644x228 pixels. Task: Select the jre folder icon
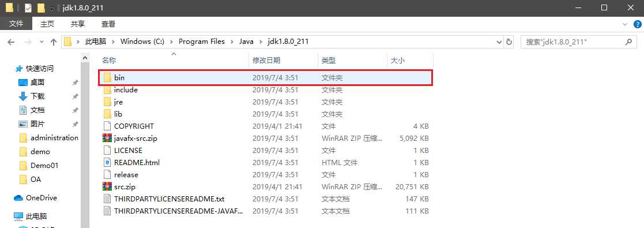[107, 102]
